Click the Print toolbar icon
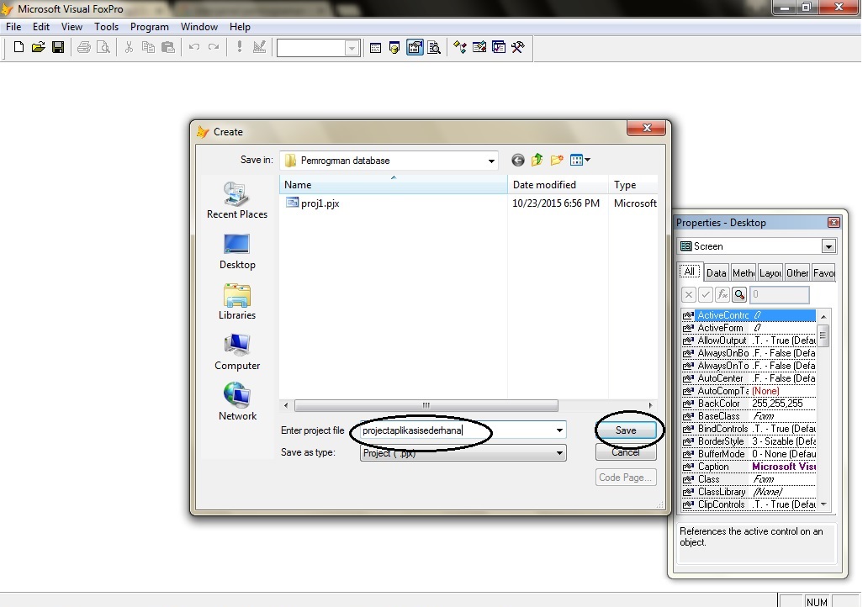This screenshot has height=607, width=868. [x=84, y=48]
